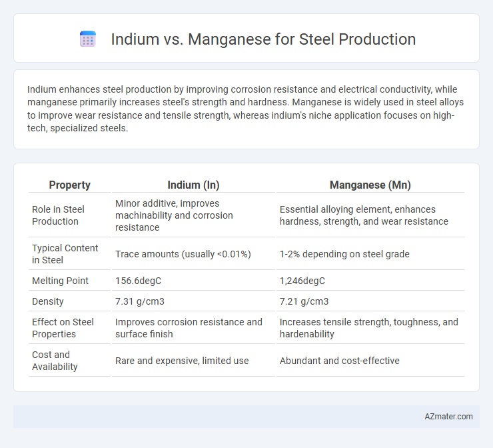Image resolution: width=493 pixels, height=448 pixels.
Task: Click the cell 'Minor additive, improves machinability and corrosion resistance'
Action: (174, 215)
